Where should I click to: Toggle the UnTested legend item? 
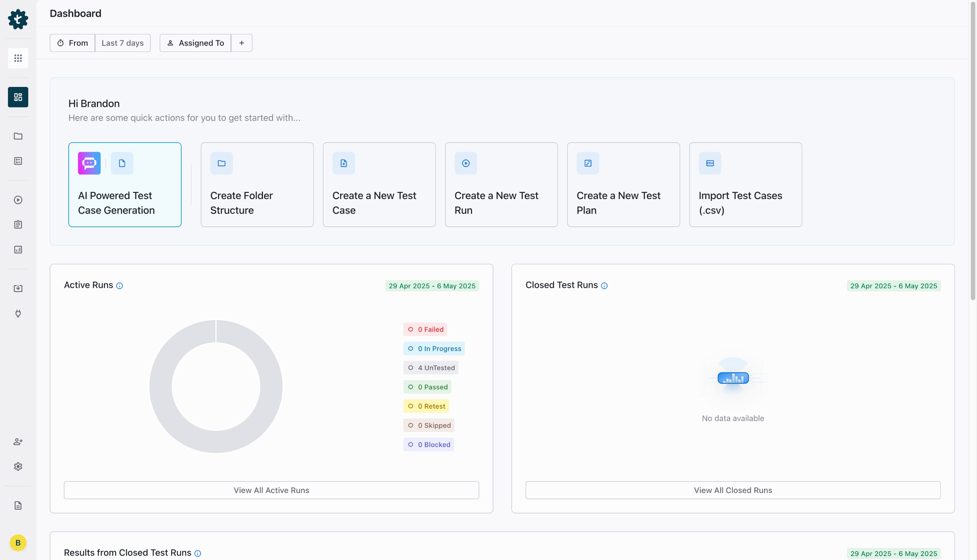(430, 368)
